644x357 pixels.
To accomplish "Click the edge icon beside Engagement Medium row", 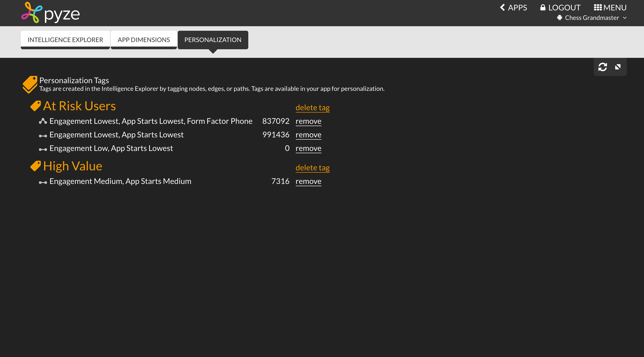I will tap(43, 182).
